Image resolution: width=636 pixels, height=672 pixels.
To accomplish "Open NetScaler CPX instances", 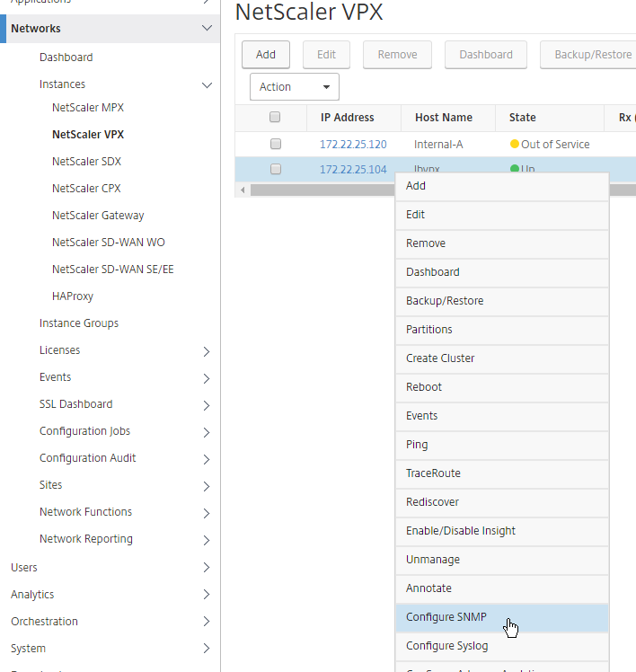I will tap(86, 189).
